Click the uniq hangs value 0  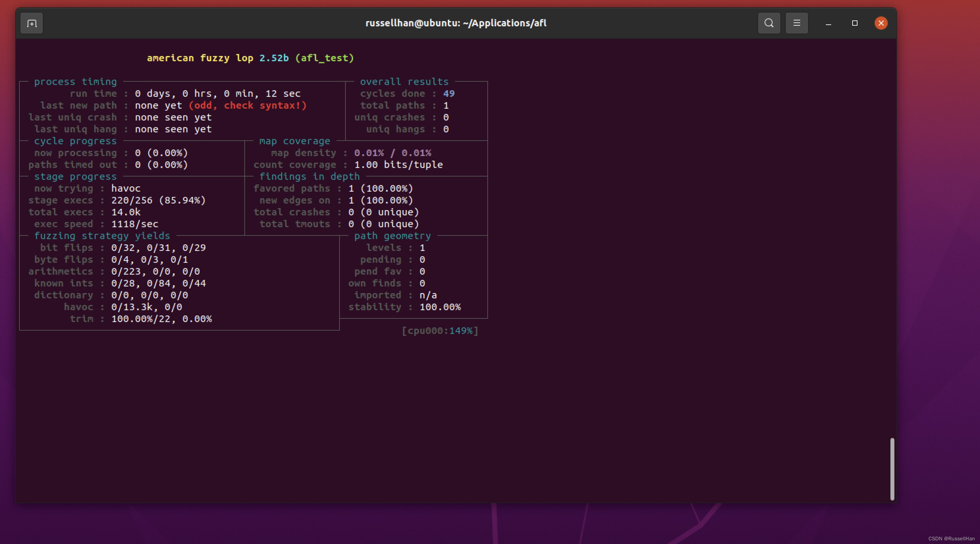pyautogui.click(x=446, y=129)
